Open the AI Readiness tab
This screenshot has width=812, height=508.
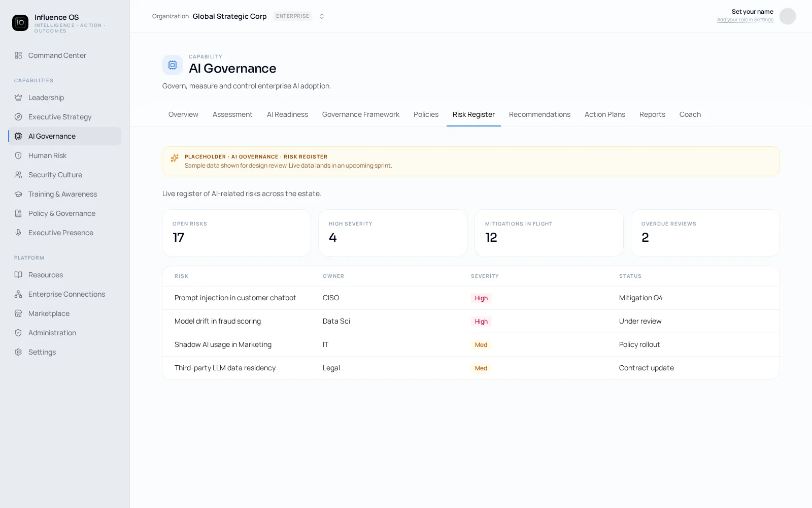click(287, 114)
